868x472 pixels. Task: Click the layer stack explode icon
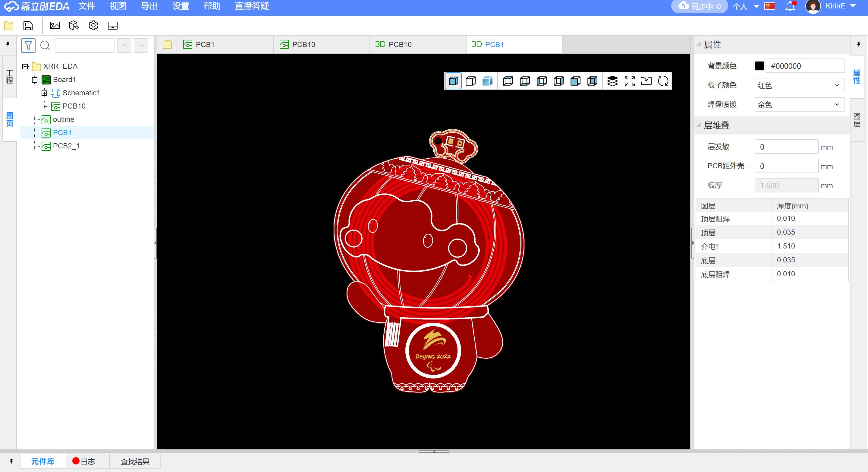pyautogui.click(x=612, y=81)
